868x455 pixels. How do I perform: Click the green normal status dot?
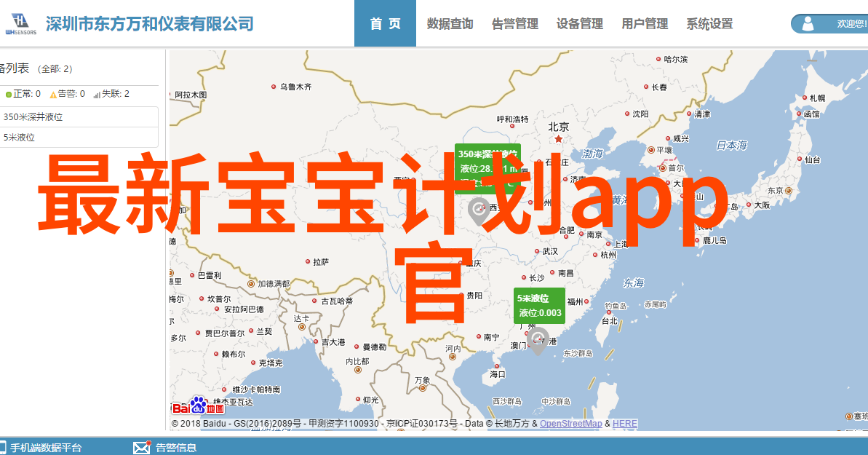click(x=8, y=94)
